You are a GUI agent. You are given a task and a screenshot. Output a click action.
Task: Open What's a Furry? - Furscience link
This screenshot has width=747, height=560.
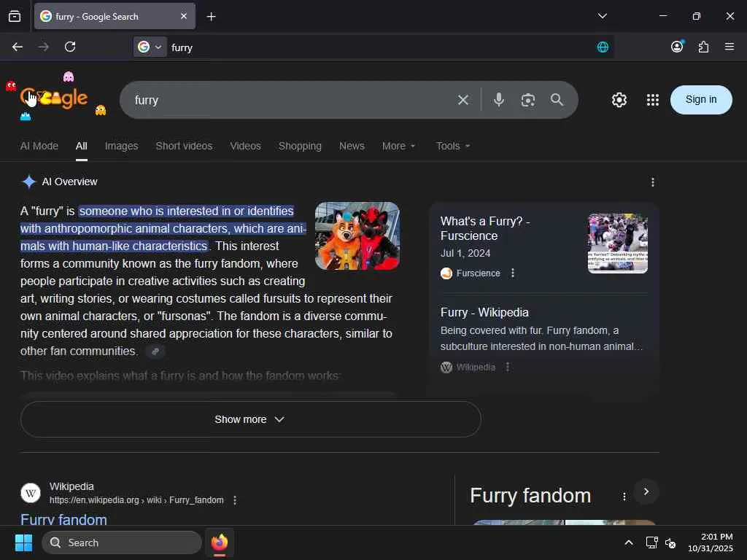click(x=485, y=228)
